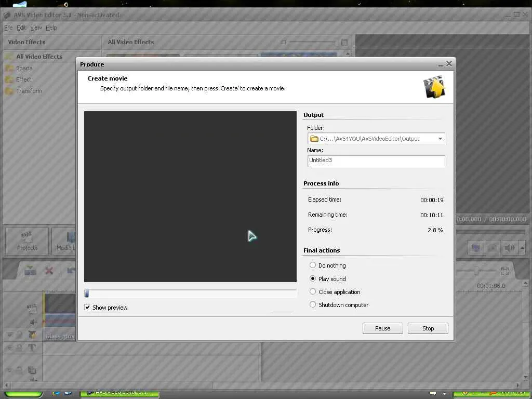The height and width of the screenshot is (399, 532).
Task: Select the Shutdown computer final action
Action: click(x=312, y=304)
